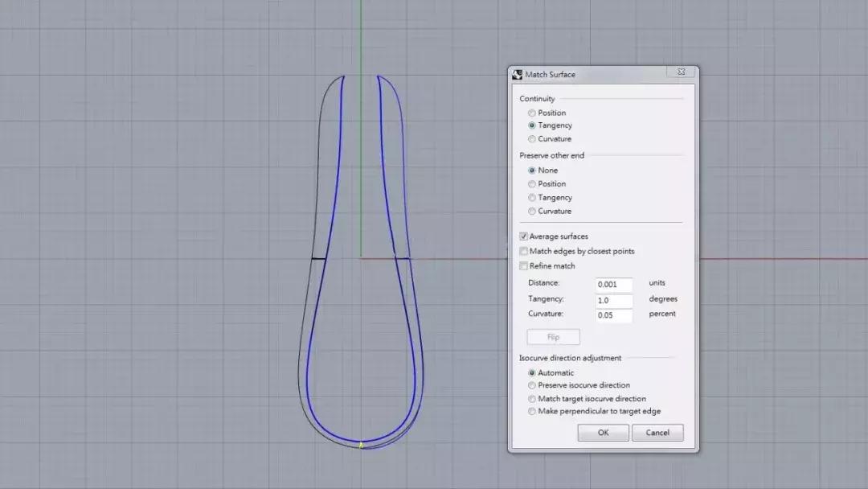868x489 pixels.
Task: Select Position under Continuity
Action: 532,113
